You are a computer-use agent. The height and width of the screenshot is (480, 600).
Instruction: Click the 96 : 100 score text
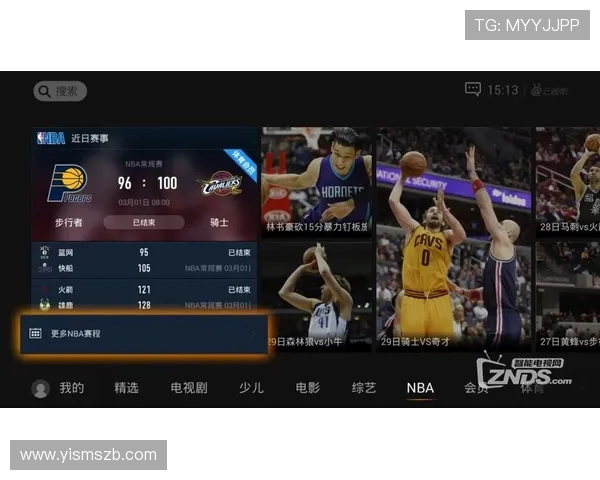pos(147,183)
